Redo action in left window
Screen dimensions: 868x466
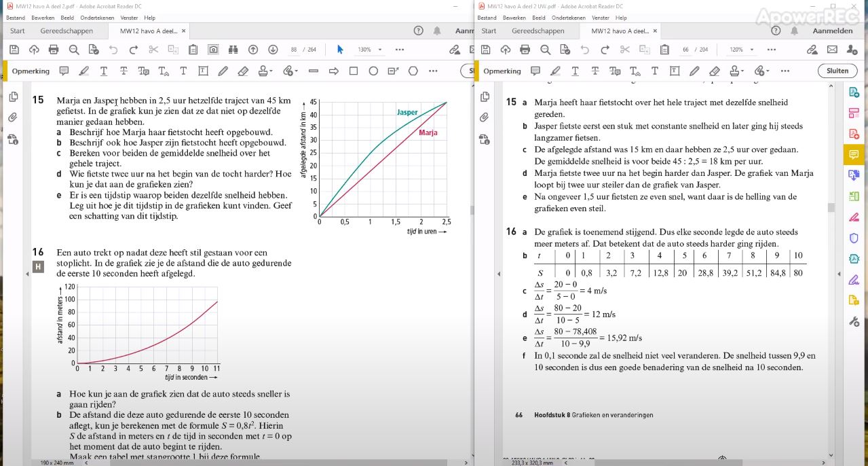pos(133,50)
